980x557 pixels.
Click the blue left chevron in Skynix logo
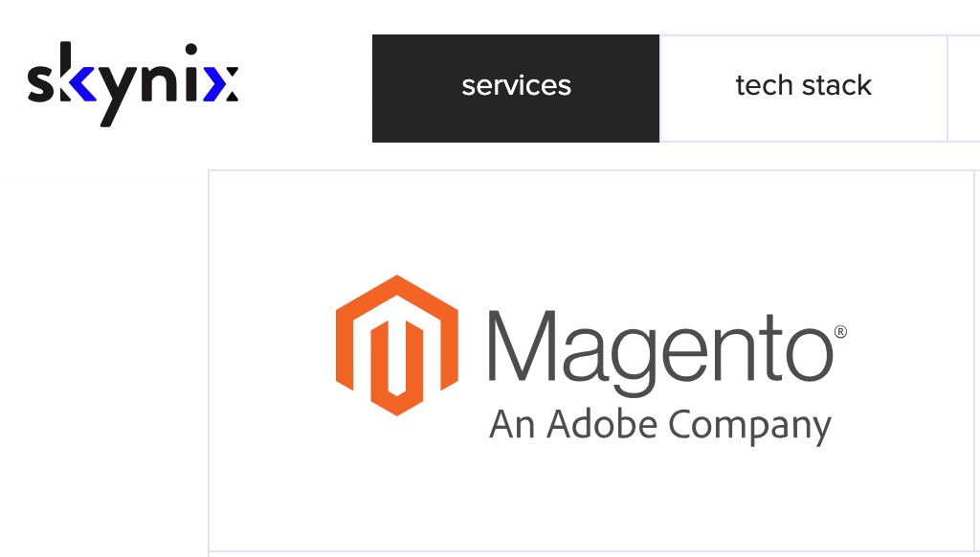(x=84, y=83)
